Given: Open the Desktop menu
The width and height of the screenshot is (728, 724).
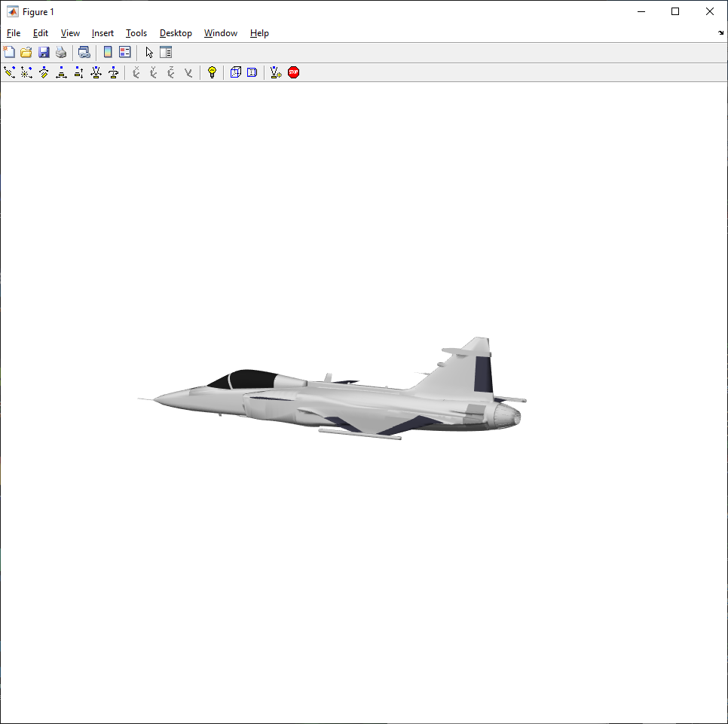Looking at the screenshot, I should pos(176,33).
